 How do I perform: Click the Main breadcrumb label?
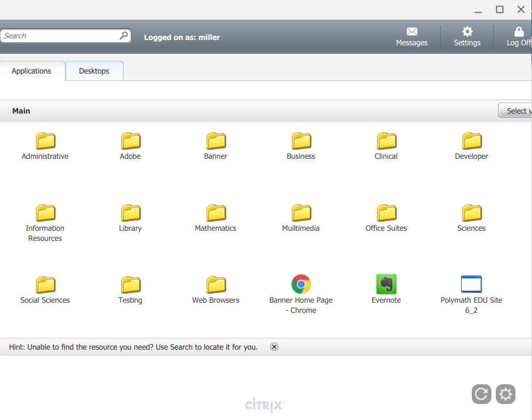tap(21, 111)
